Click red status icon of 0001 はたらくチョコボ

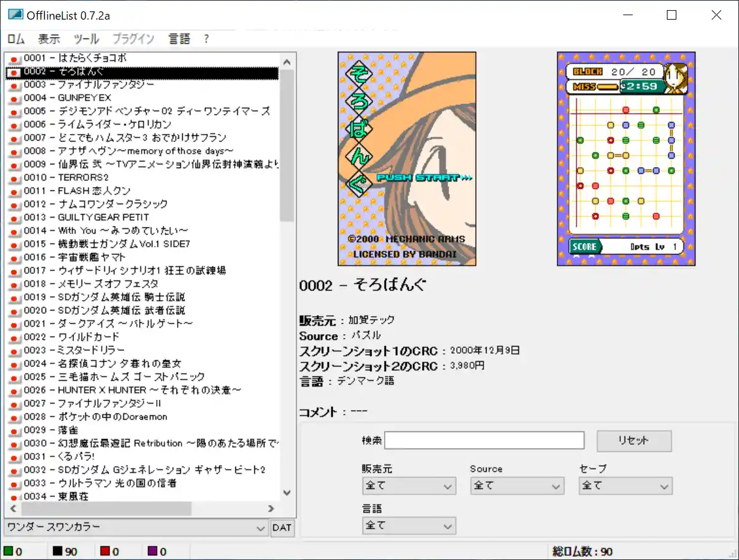(14, 59)
